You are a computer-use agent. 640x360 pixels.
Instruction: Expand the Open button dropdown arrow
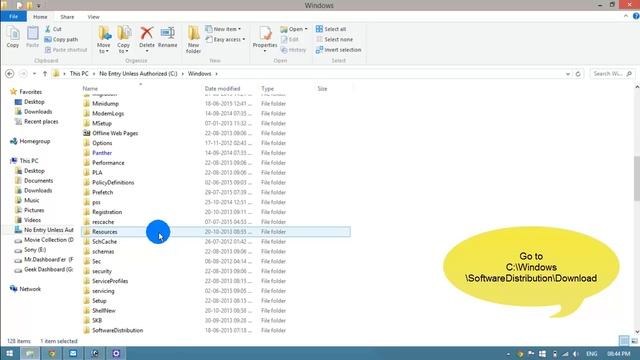click(x=306, y=29)
